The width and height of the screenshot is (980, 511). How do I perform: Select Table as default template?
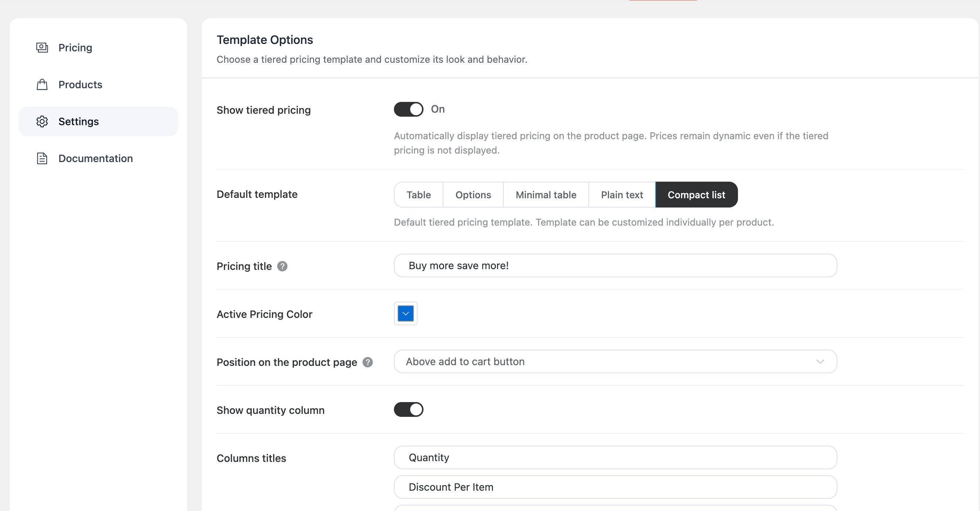[x=418, y=195]
